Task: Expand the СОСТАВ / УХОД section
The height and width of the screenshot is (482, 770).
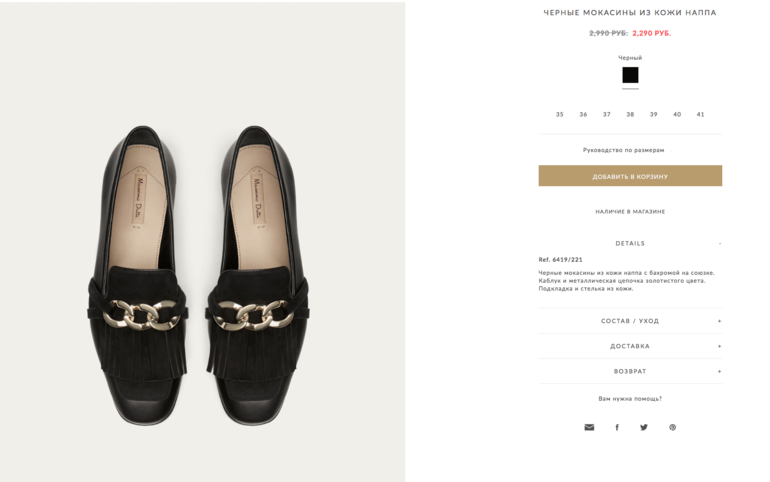Action: point(630,321)
